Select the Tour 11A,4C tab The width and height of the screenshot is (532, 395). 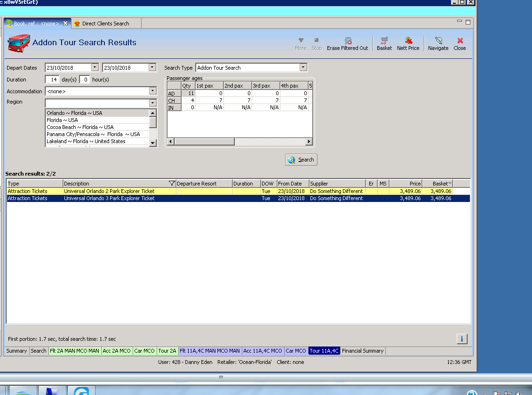click(324, 351)
